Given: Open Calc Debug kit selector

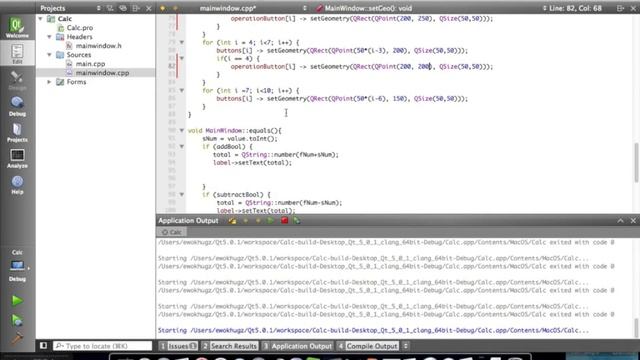Looking at the screenshot, I should pyautogui.click(x=17, y=266).
